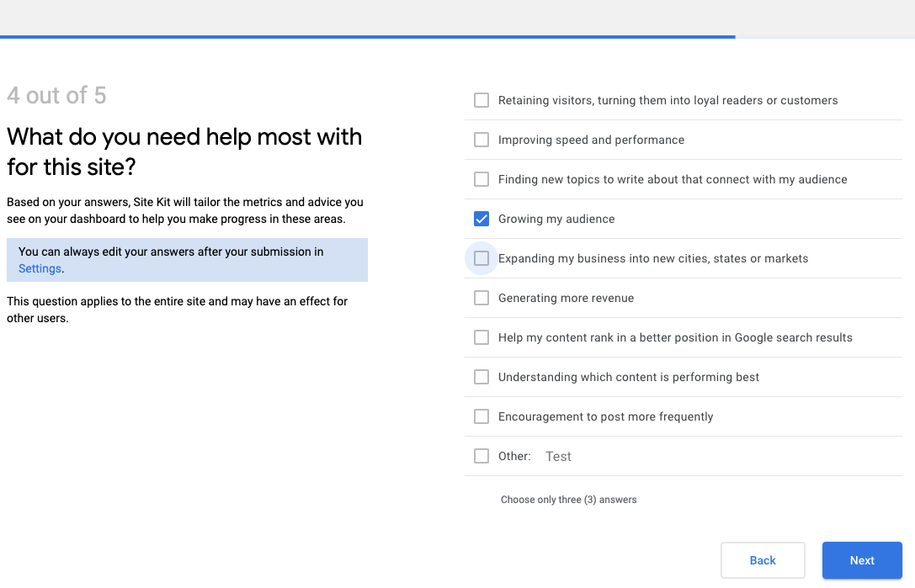
Task: Click 'Expanding my business into new cities' label
Action: tap(653, 258)
